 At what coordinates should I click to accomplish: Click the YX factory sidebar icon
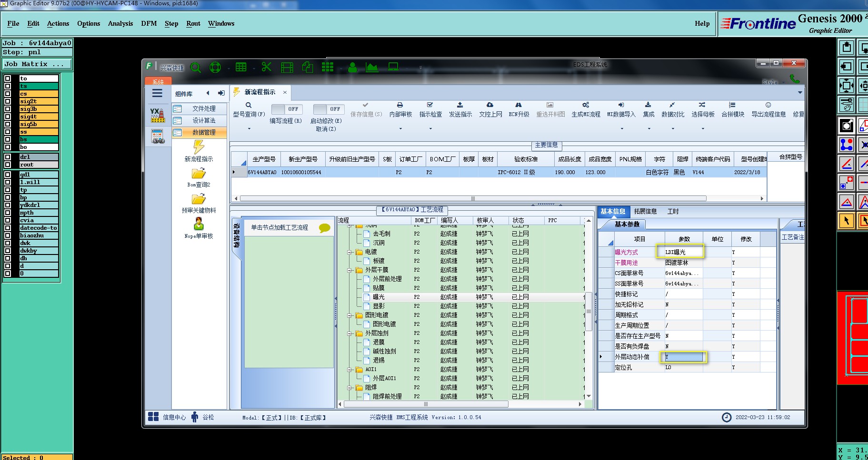tap(158, 115)
